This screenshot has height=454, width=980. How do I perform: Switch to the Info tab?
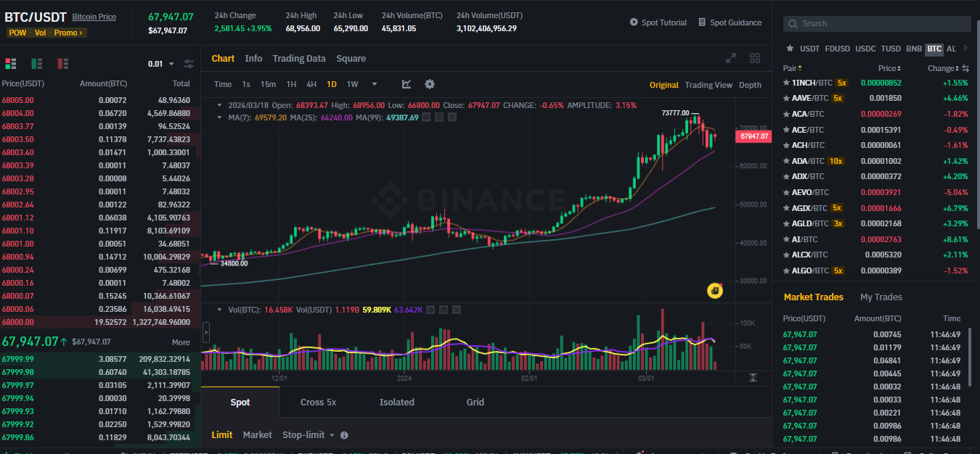[x=253, y=58]
